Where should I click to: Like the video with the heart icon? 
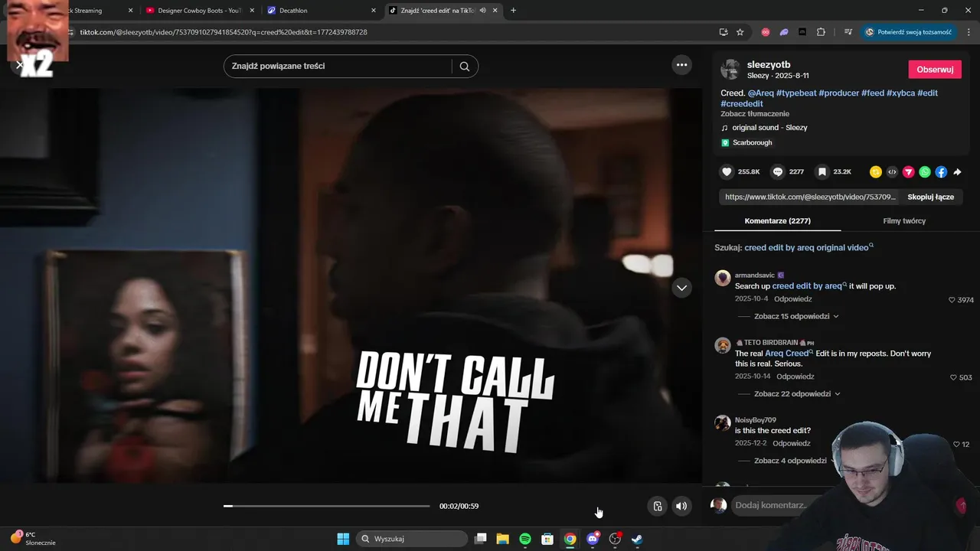[727, 172]
